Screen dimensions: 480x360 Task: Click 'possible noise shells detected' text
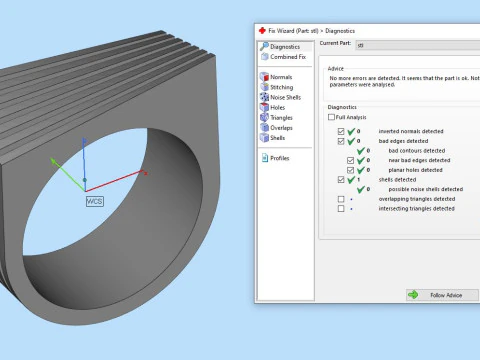click(426, 189)
